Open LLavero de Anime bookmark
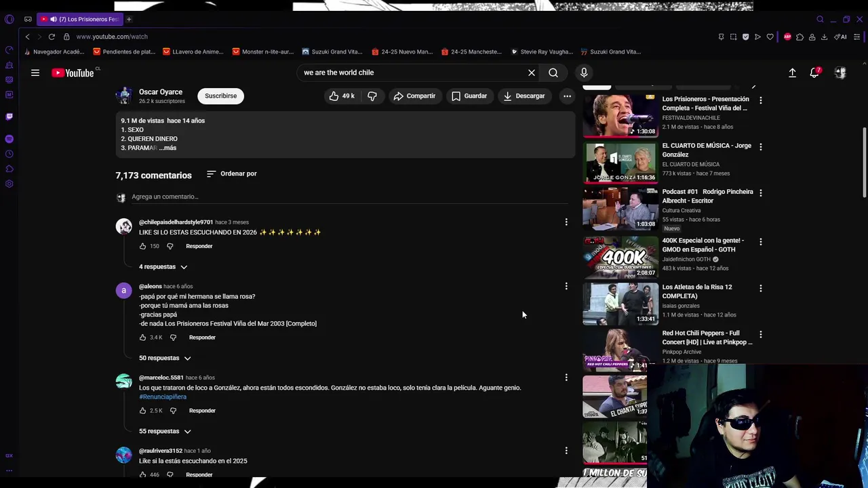This screenshot has height=488, width=868. [193, 52]
